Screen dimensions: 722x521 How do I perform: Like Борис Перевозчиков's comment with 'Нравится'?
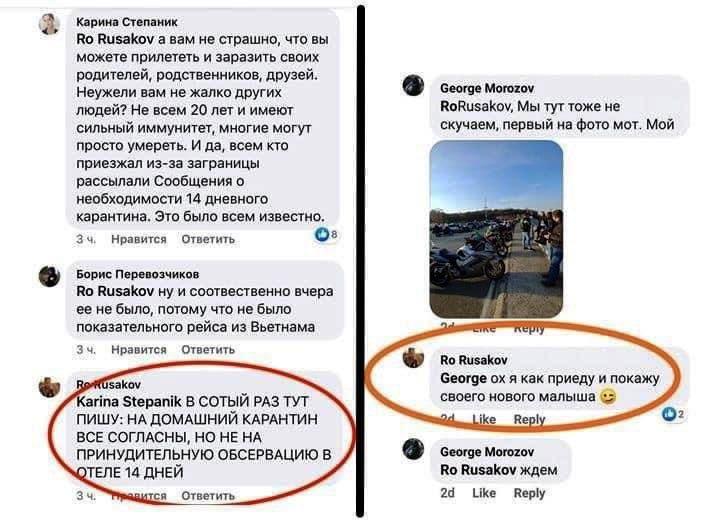click(139, 350)
